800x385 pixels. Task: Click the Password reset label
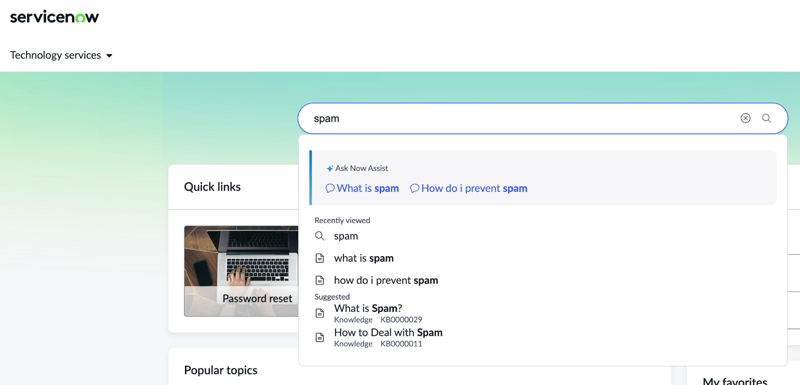click(x=257, y=298)
